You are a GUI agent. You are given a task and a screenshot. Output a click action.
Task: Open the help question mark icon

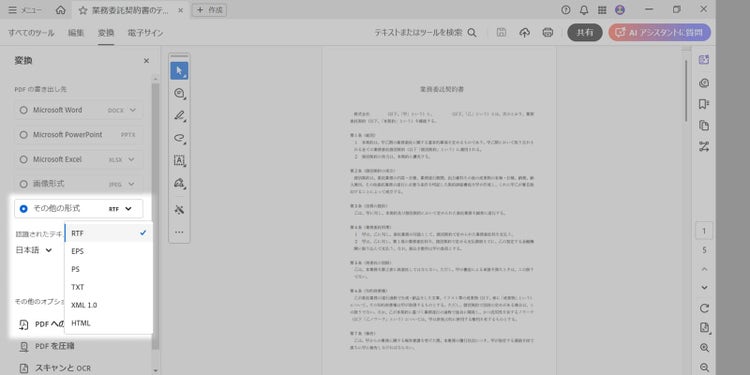[566, 10]
